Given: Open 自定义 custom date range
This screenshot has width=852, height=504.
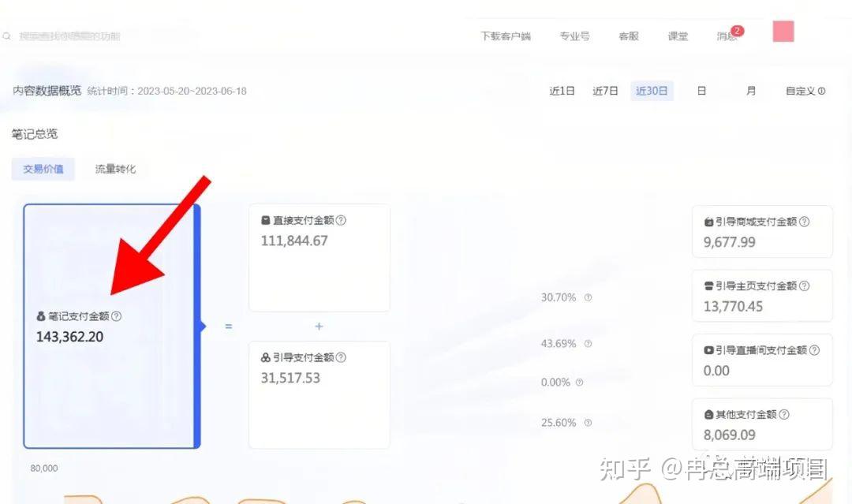Looking at the screenshot, I should (x=801, y=91).
